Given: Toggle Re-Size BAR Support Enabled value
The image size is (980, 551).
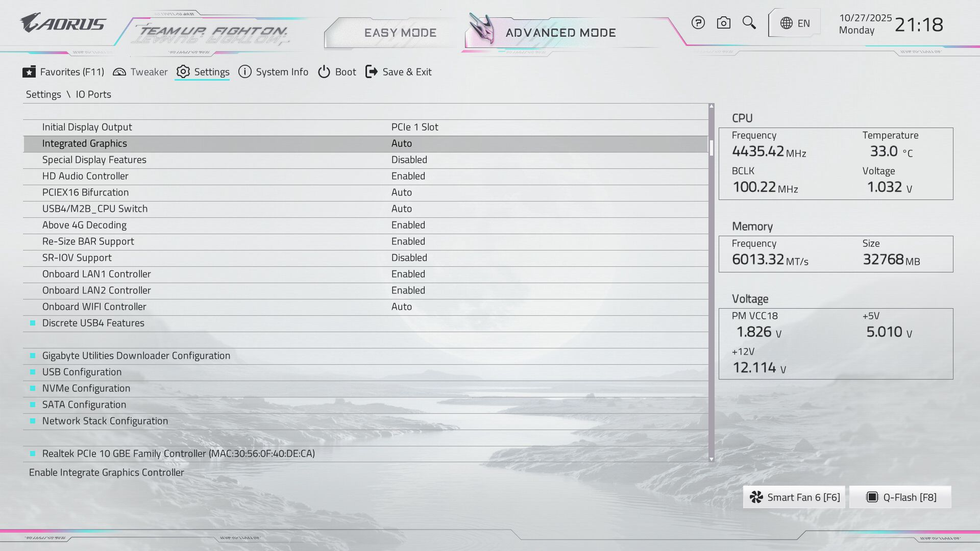Looking at the screenshot, I should point(408,241).
